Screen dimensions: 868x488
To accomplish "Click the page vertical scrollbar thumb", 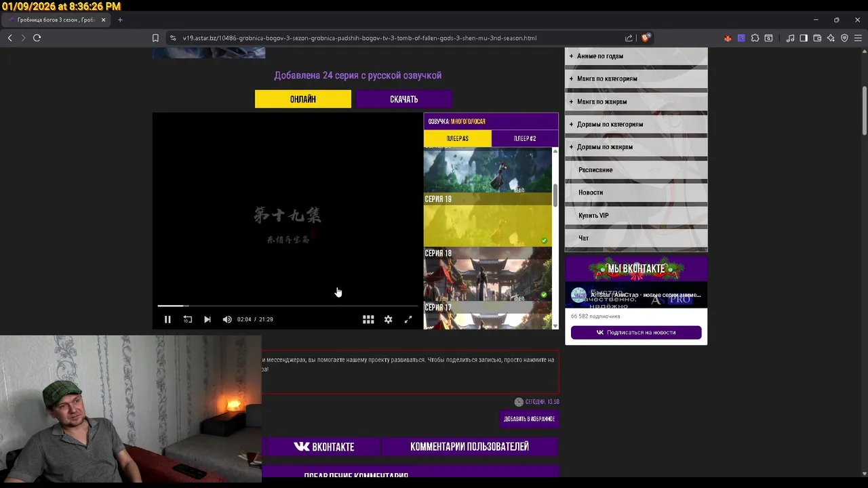I will click(x=864, y=110).
